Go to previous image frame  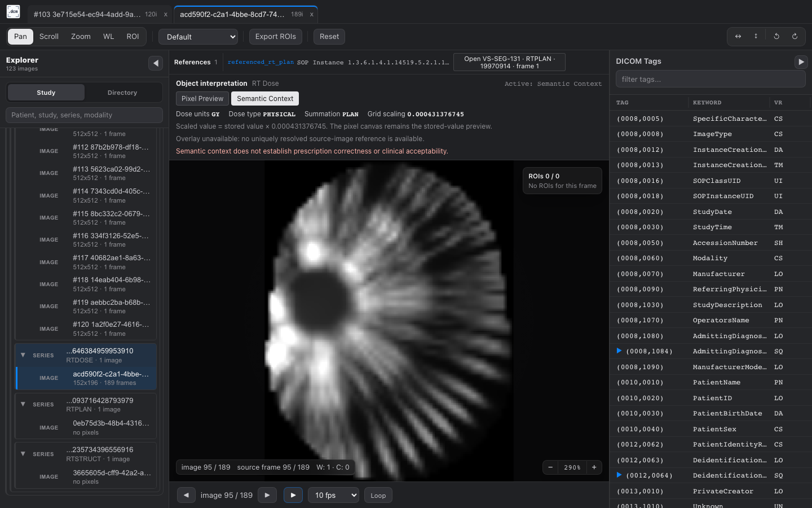click(186, 495)
